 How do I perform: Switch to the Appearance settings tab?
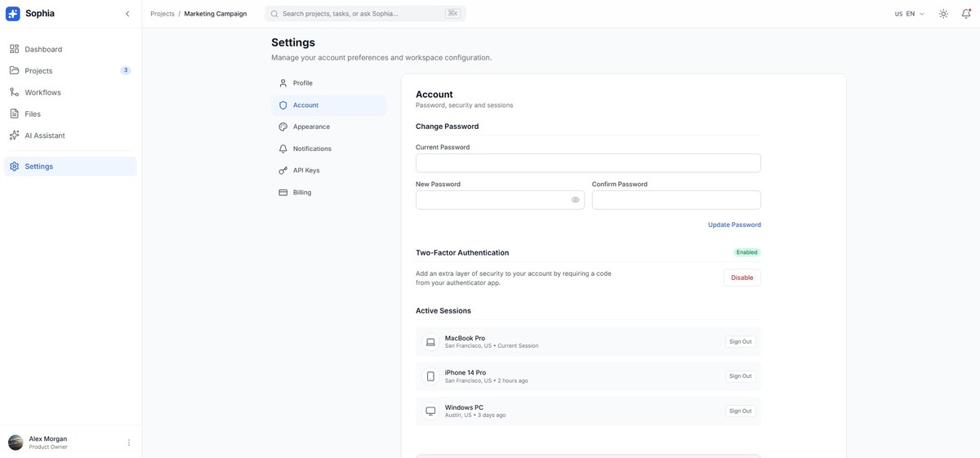pyautogui.click(x=311, y=127)
